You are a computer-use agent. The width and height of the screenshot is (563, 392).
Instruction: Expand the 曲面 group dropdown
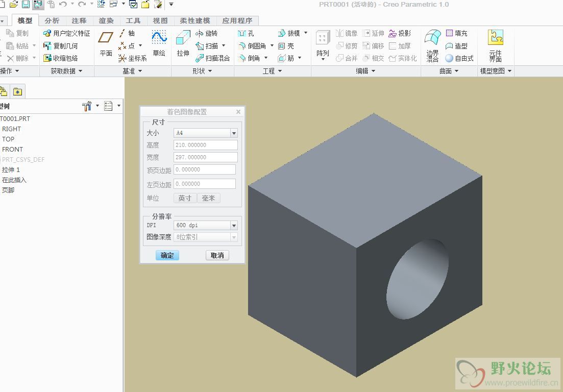pos(449,71)
